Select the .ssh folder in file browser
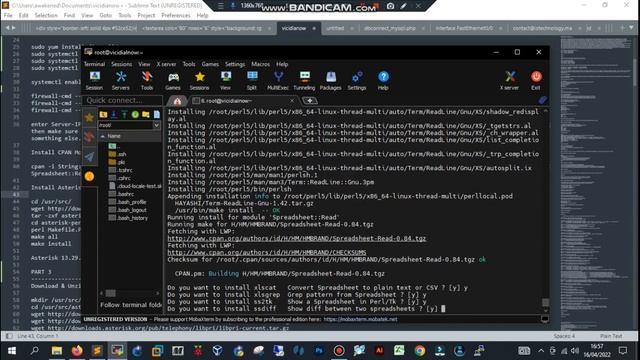 [118, 154]
